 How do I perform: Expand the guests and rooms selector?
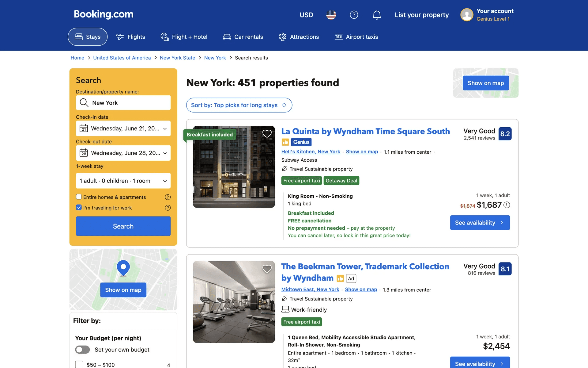click(x=123, y=181)
